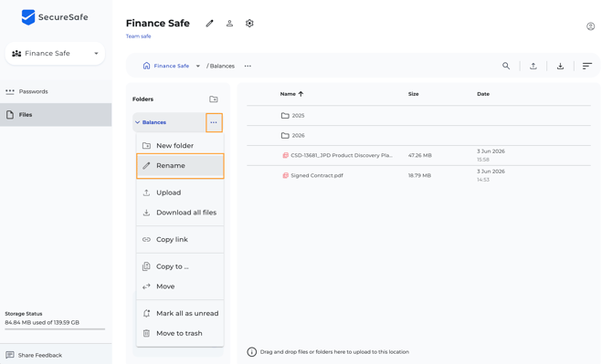Edit the Finance Safe name with pencil icon

click(x=209, y=24)
